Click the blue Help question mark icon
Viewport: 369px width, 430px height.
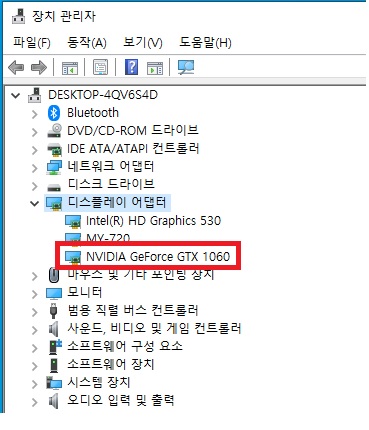click(x=131, y=67)
